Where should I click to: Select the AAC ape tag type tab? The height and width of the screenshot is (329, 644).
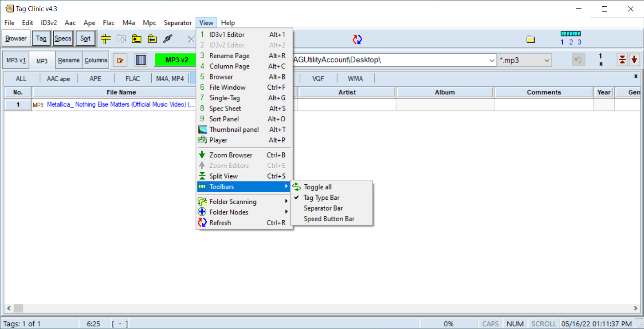(59, 79)
